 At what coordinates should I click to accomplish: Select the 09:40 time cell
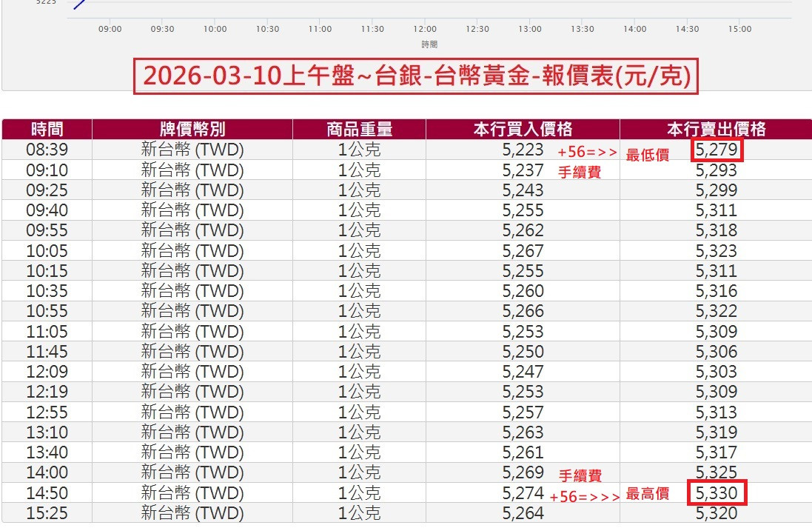coord(47,210)
